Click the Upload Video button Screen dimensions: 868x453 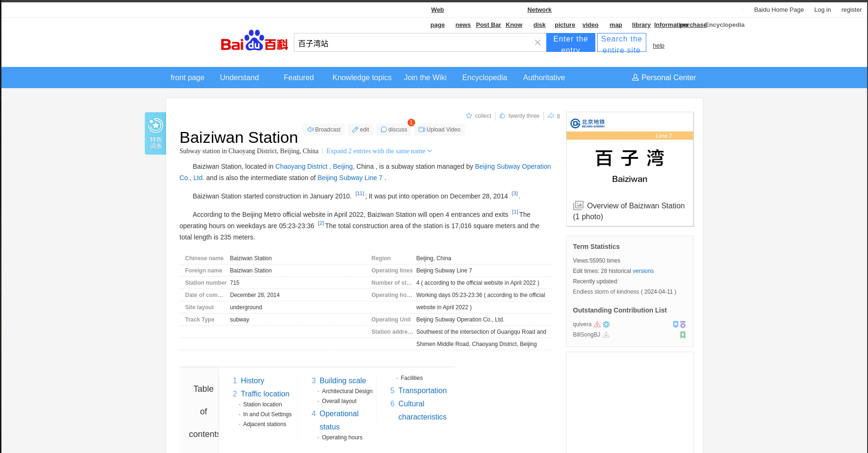click(x=439, y=130)
